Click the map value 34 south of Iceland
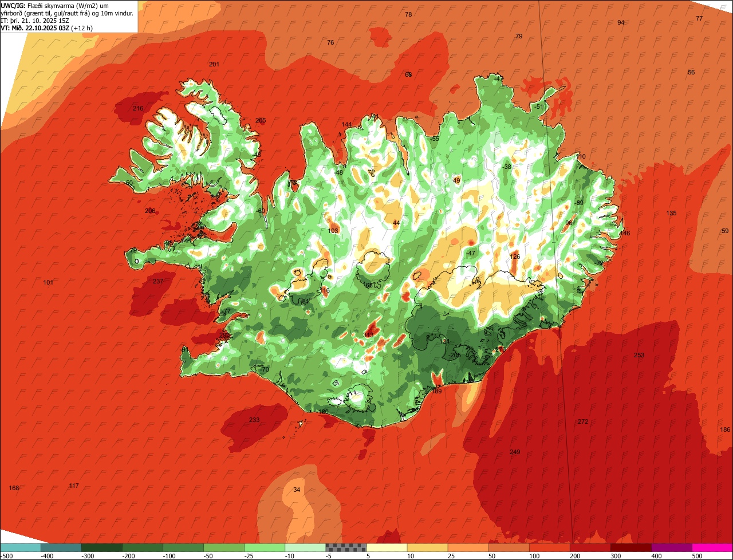 point(296,490)
